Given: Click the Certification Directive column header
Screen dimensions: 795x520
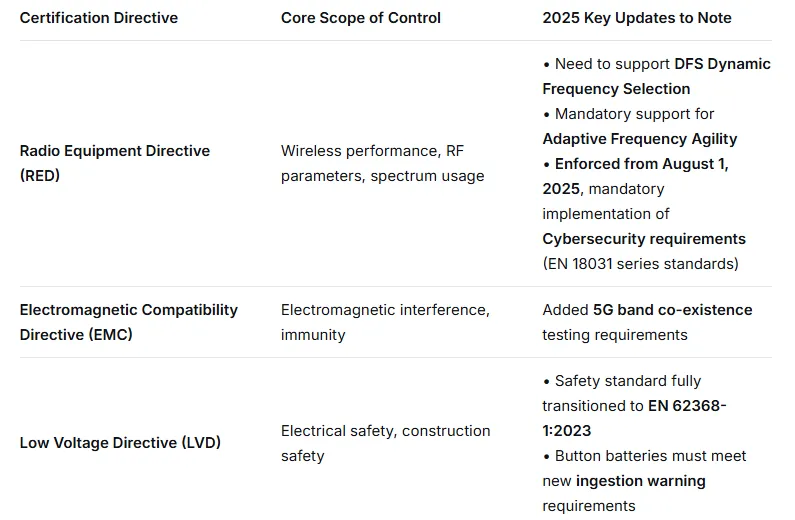Looking at the screenshot, I should click(99, 18).
